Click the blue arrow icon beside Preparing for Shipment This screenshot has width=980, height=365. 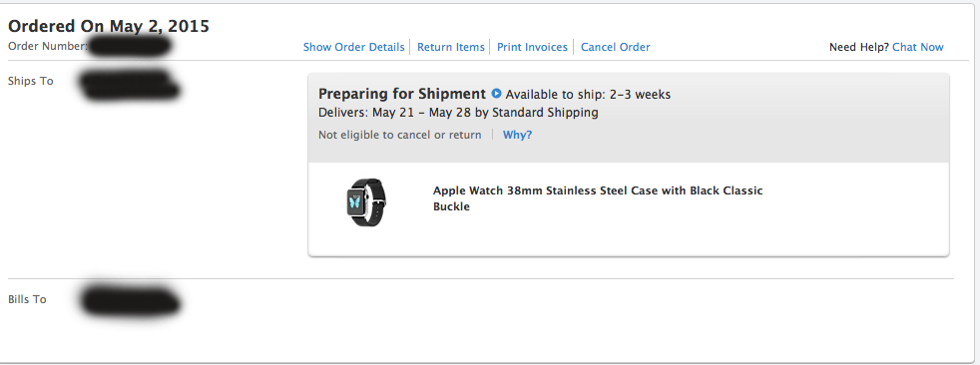tap(496, 94)
